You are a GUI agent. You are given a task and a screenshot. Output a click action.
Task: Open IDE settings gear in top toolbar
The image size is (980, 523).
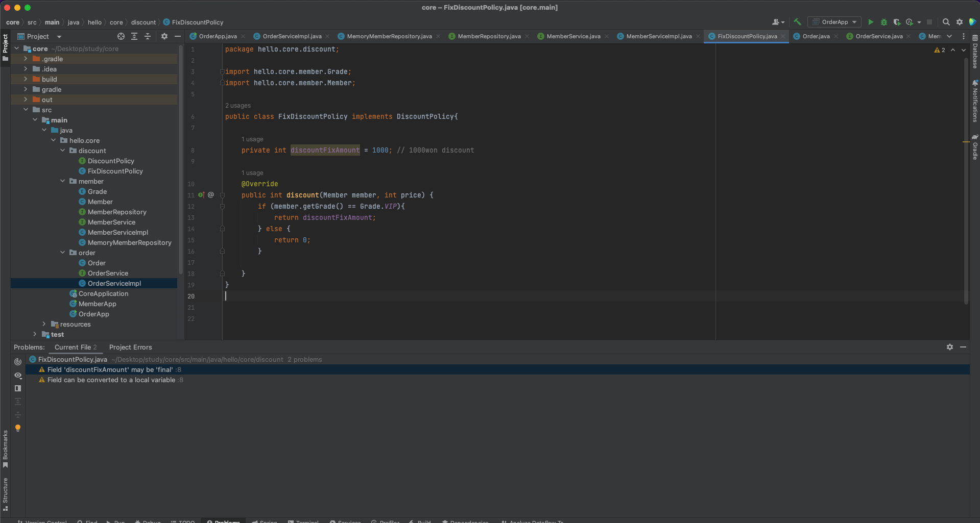960,22
